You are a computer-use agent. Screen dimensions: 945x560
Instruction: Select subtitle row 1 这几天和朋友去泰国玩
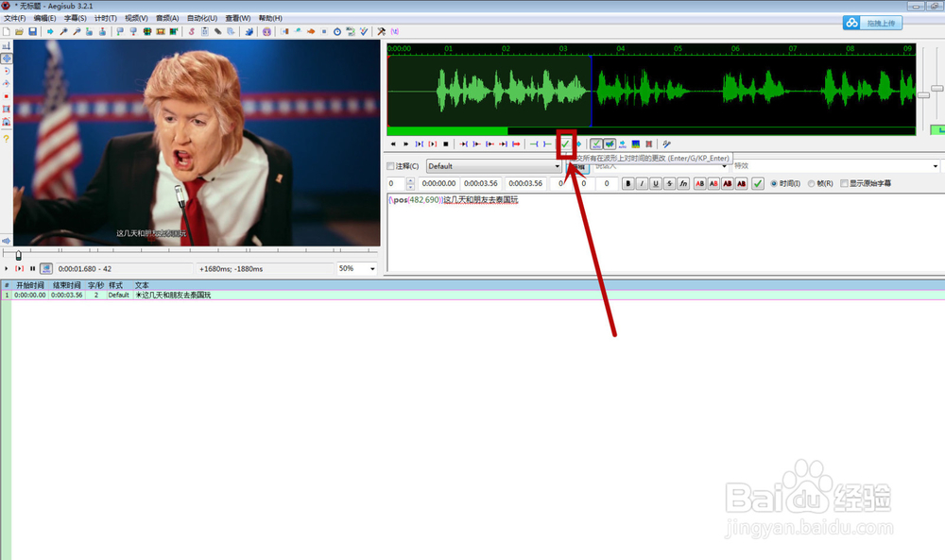[472, 295]
